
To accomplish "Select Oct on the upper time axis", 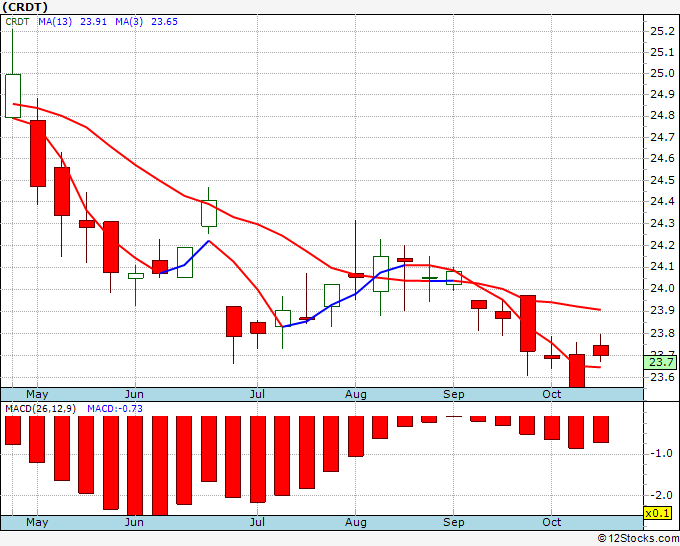I will (552, 394).
